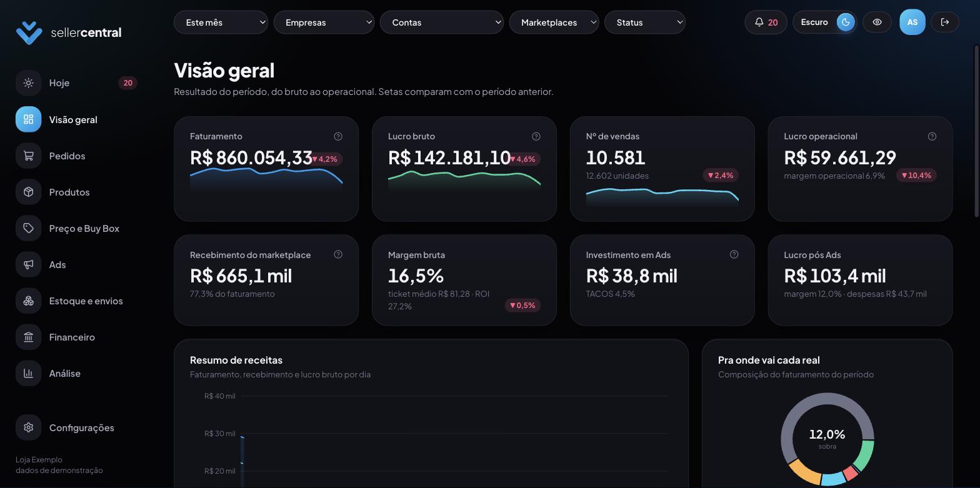Show help for Investimento em Ads
Viewport: 980px width, 488px height.
point(734,254)
